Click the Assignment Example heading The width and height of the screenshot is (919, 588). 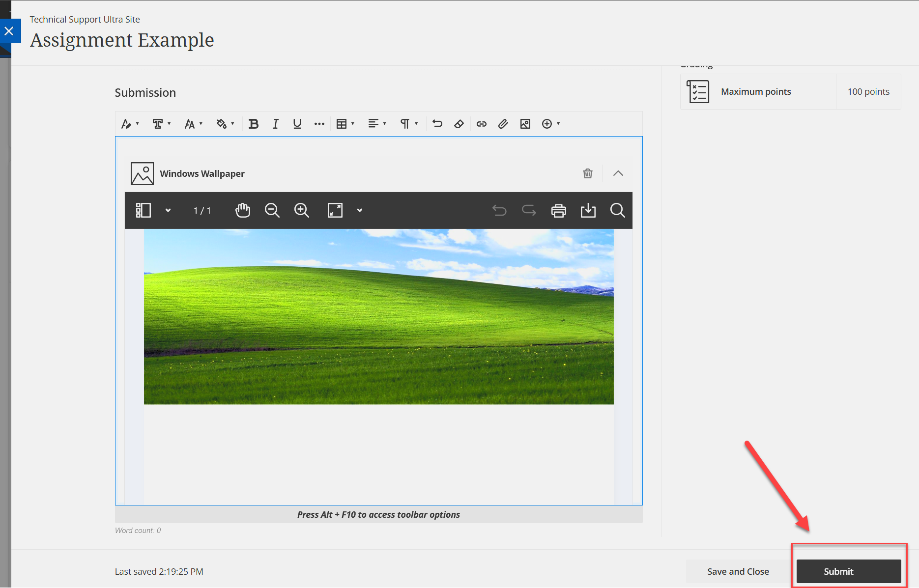pos(122,40)
